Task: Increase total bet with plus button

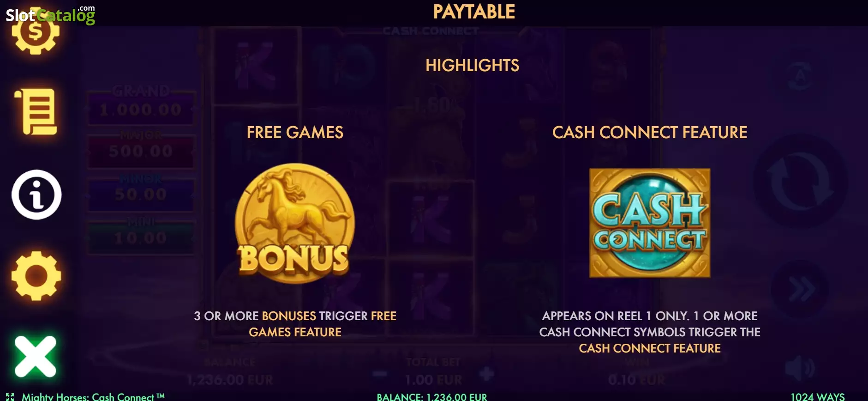Action: 487,373
